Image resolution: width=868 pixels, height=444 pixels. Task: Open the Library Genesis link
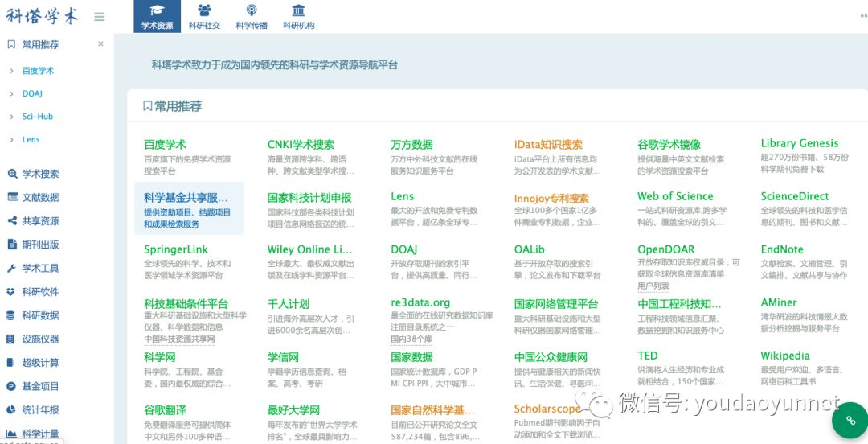tap(800, 143)
